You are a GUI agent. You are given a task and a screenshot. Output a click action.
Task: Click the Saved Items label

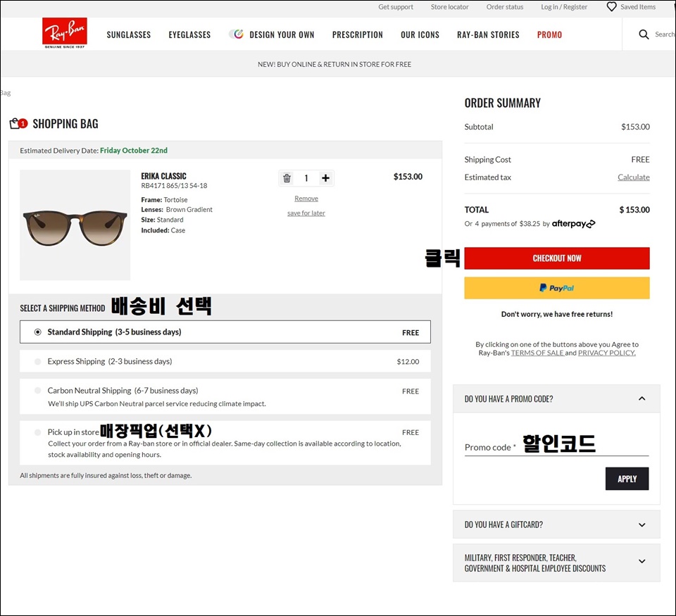(x=638, y=7)
